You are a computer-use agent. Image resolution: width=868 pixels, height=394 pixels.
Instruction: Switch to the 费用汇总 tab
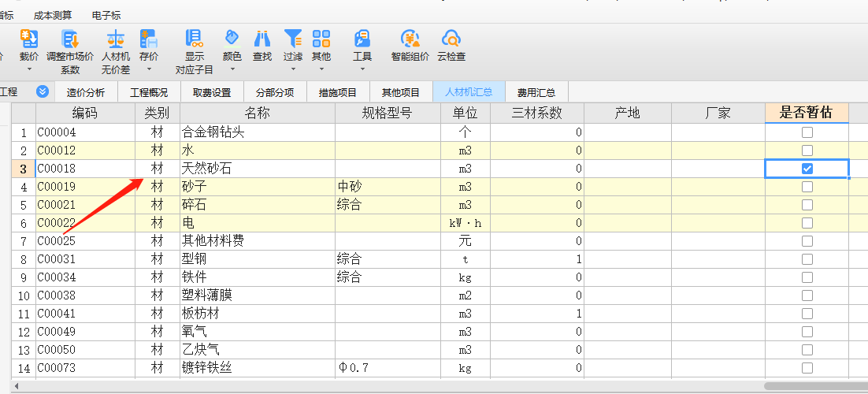[x=536, y=92]
